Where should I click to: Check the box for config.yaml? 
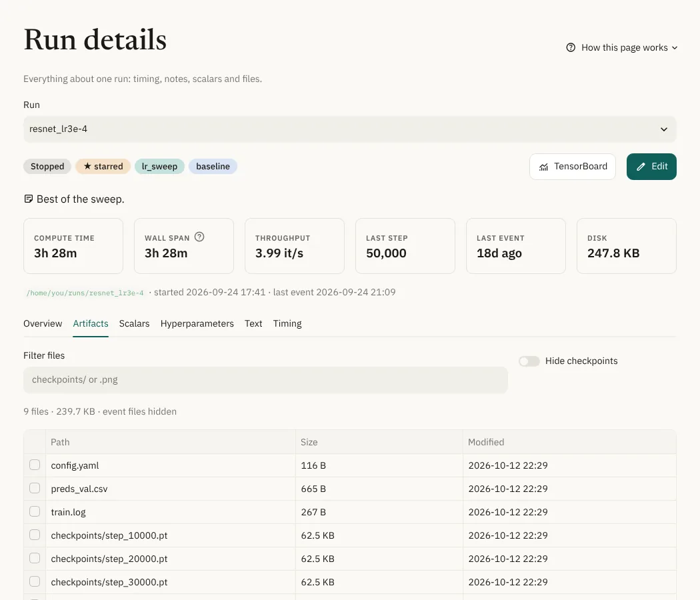[x=35, y=465]
